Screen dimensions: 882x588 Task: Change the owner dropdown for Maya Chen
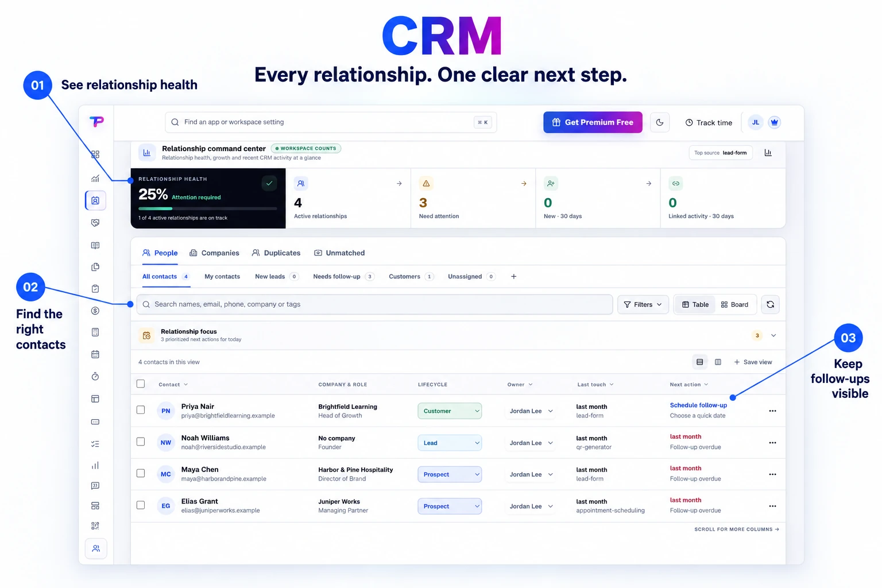[x=531, y=474]
